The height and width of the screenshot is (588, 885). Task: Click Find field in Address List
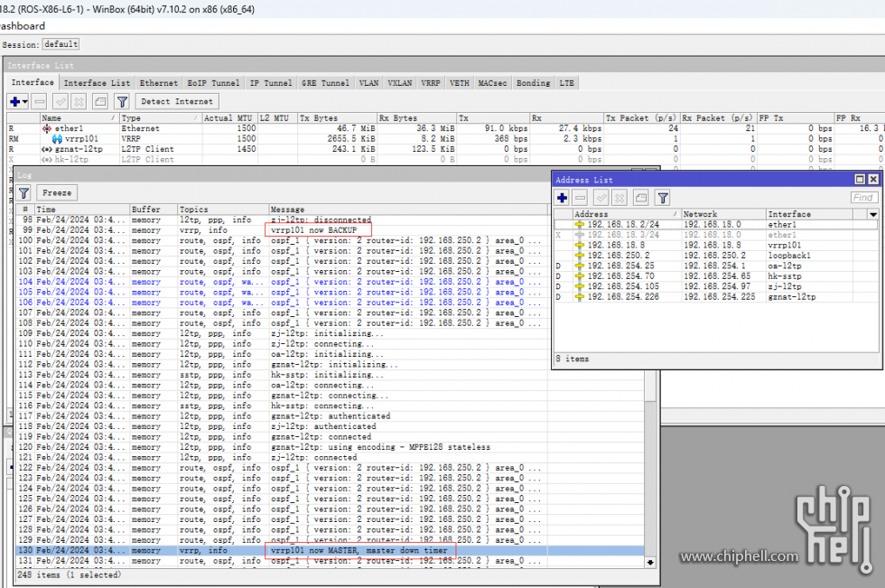click(x=864, y=198)
